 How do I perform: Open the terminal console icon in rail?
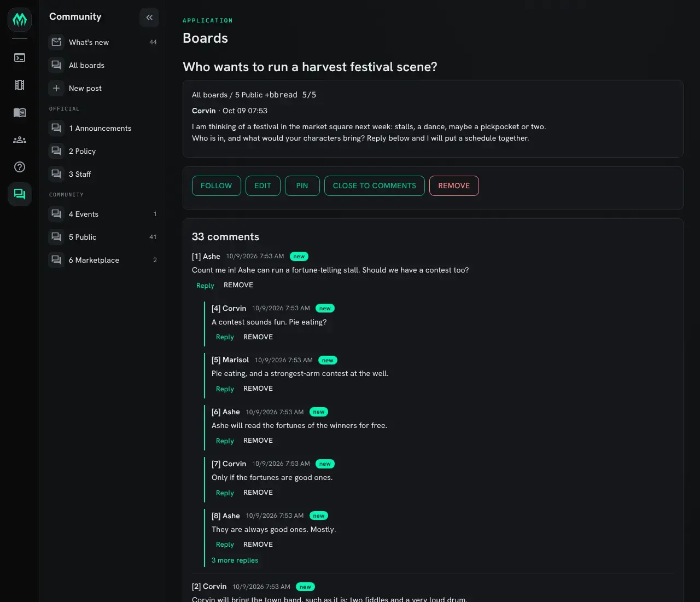pyautogui.click(x=20, y=57)
